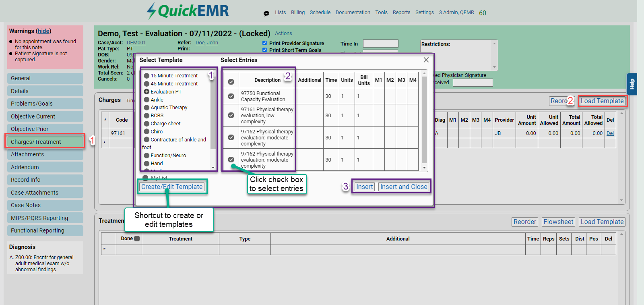Click Insert and Close button

pos(404,187)
